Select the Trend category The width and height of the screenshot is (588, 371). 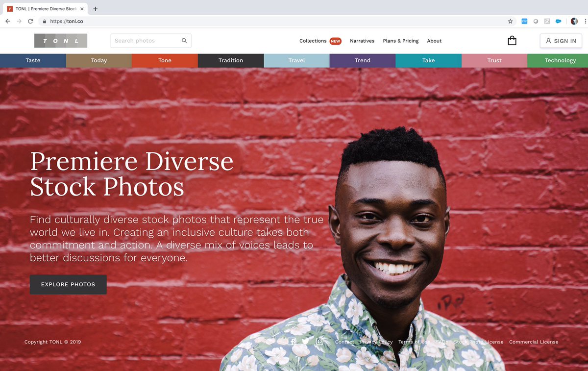(x=363, y=60)
